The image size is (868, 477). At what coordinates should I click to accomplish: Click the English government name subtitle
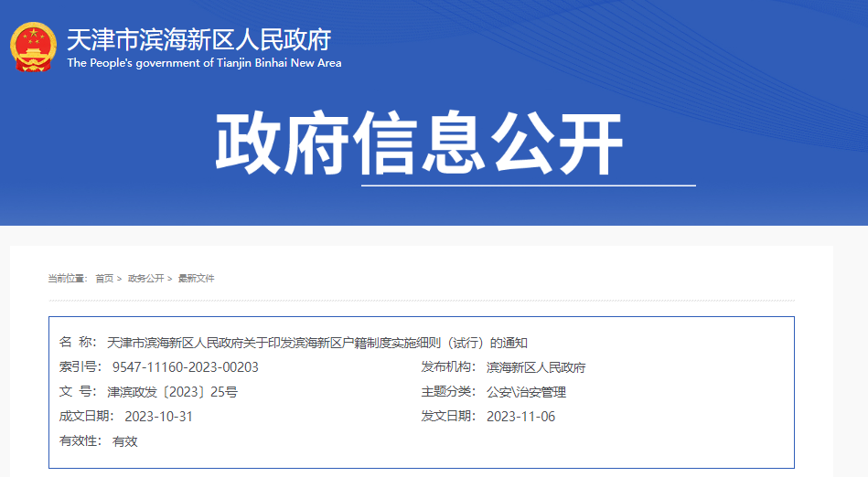[204, 63]
